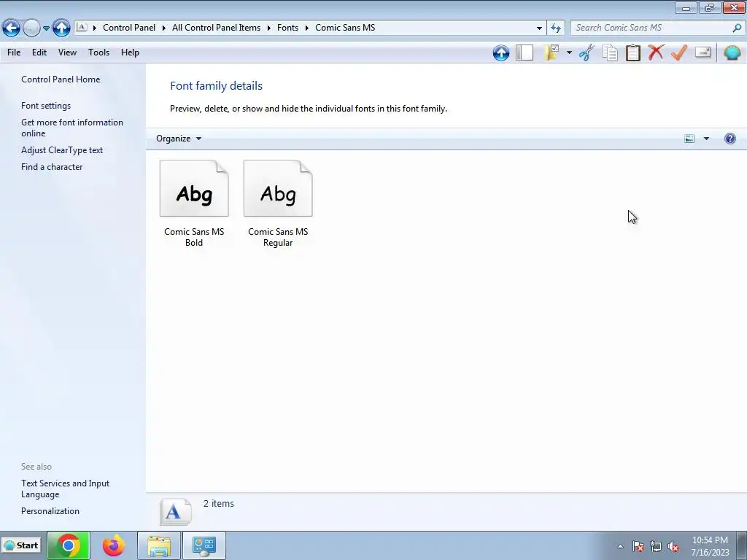Open the Personalization link

point(50,511)
